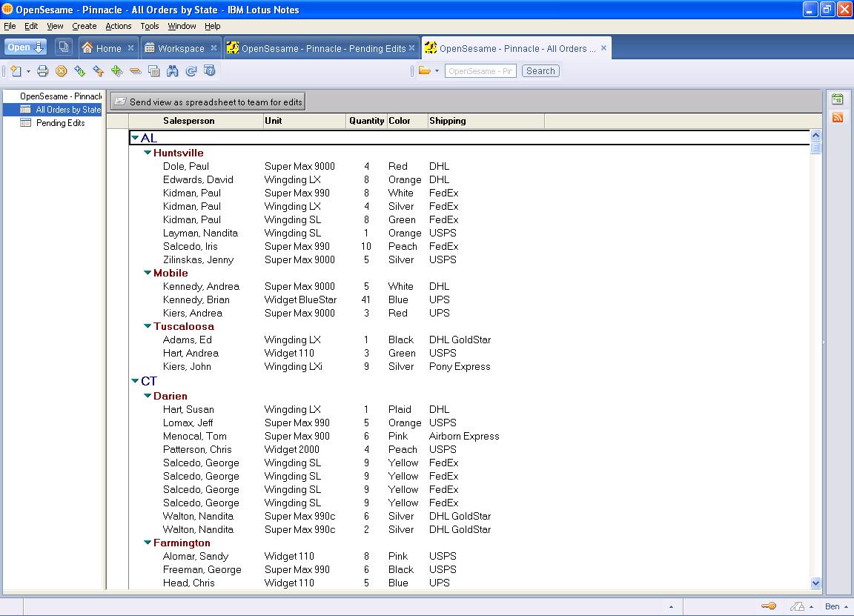This screenshot has height=616, width=854.
Task: Collapse the CT state twistie
Action: click(x=135, y=381)
